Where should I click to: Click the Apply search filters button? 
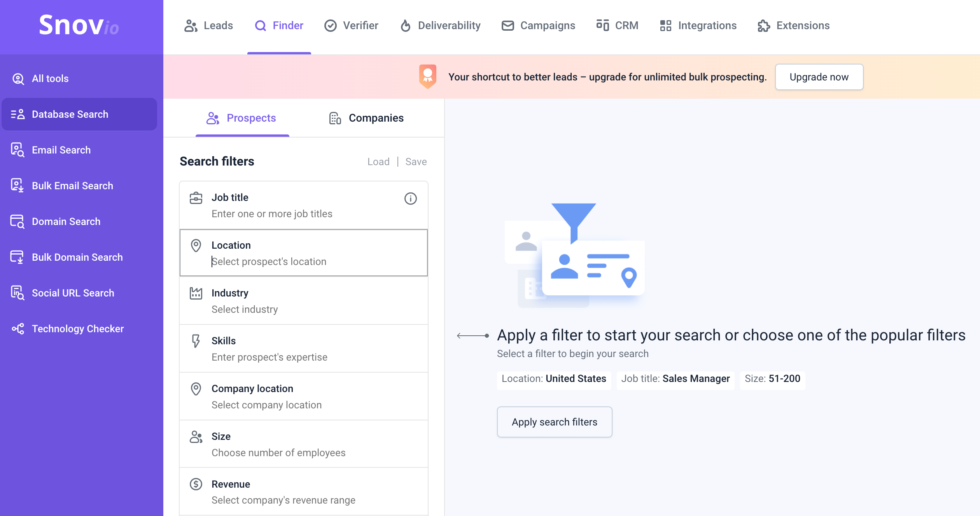(x=555, y=422)
